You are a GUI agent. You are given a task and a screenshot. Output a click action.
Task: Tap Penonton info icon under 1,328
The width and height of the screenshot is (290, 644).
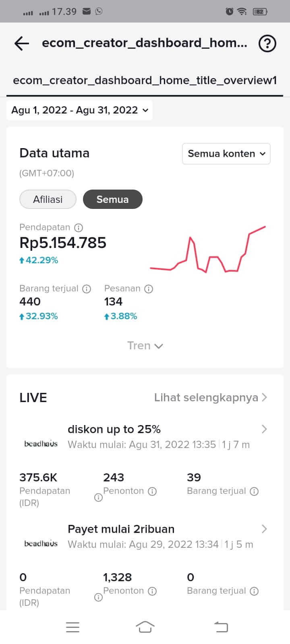tap(152, 591)
